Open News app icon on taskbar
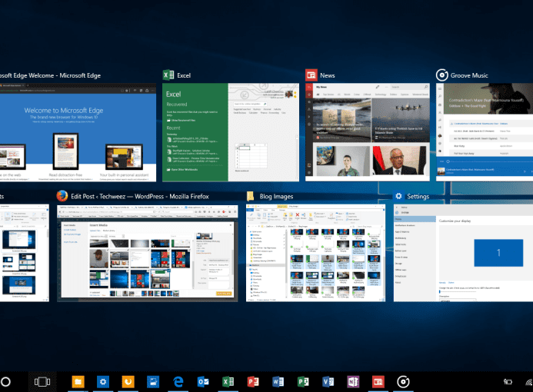The height and width of the screenshot is (392, 533). click(x=378, y=382)
